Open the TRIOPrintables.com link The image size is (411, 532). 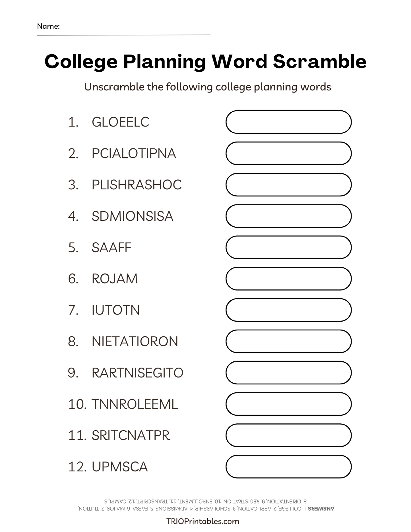pos(203,521)
